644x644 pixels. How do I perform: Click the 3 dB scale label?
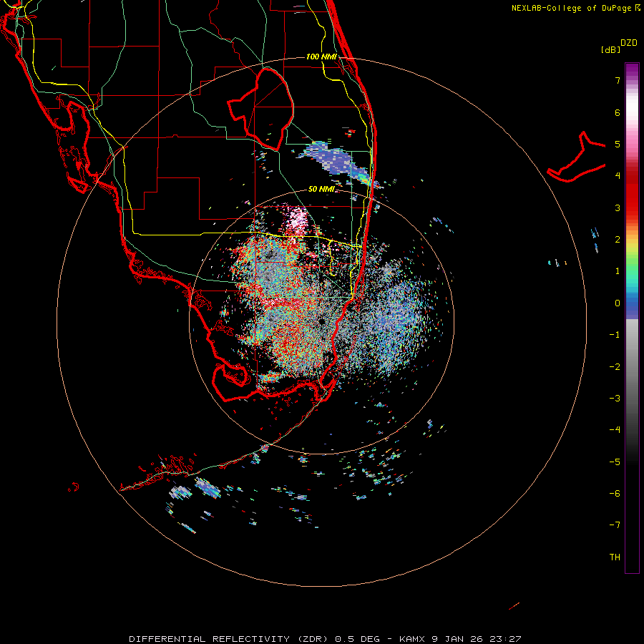[x=618, y=208]
